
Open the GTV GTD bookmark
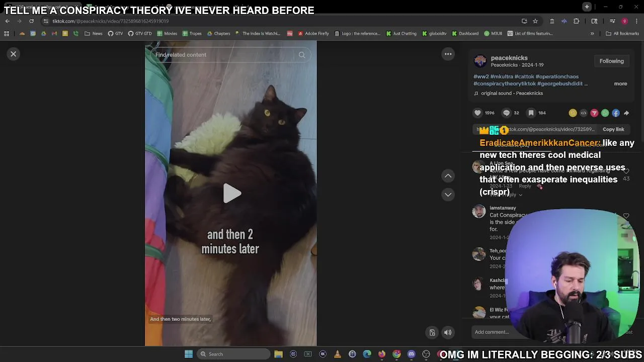(140, 34)
